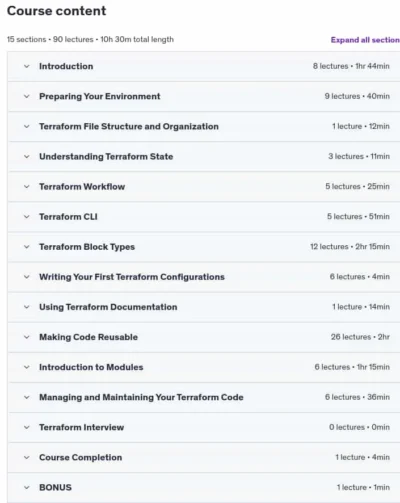The image size is (400, 503).
Task: Expand Terraform Block Types with its chevron
Action: click(x=27, y=247)
